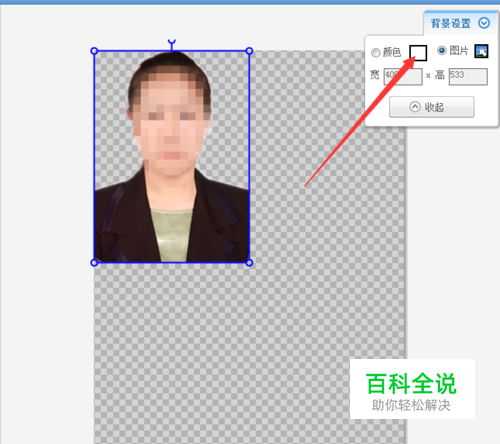Viewport: 500px width, 444px height.
Task: Select the 图片 radio button
Action: (x=442, y=51)
